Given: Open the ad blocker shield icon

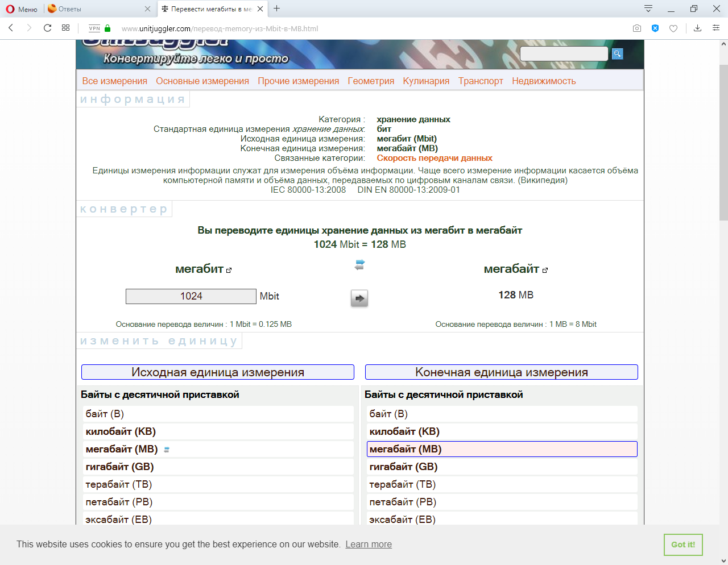Looking at the screenshot, I should (655, 28).
